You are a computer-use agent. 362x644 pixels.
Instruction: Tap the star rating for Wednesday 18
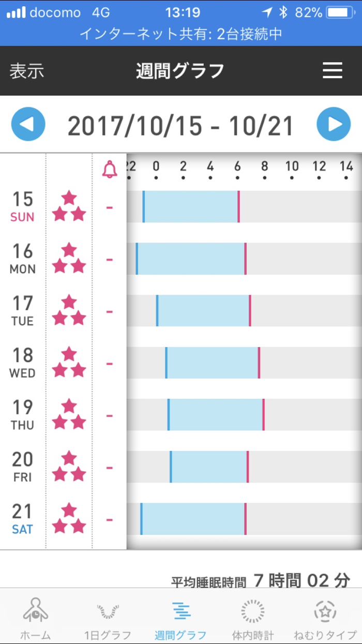(69, 363)
